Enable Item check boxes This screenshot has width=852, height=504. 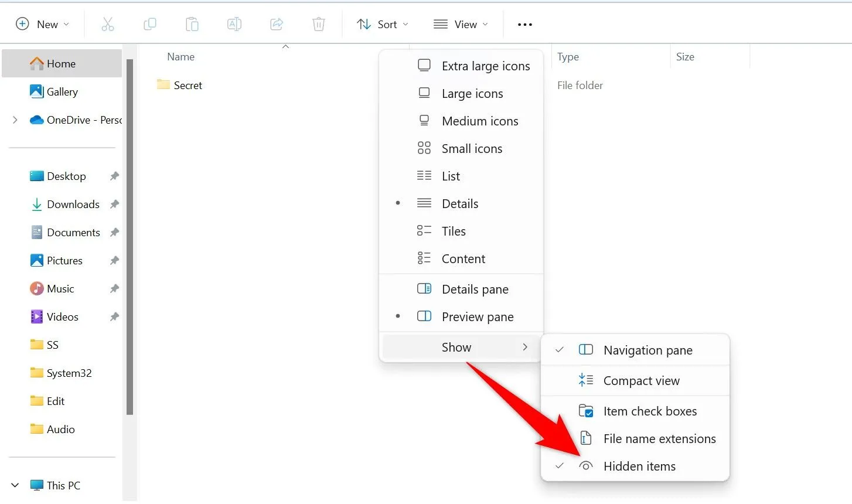coord(650,411)
